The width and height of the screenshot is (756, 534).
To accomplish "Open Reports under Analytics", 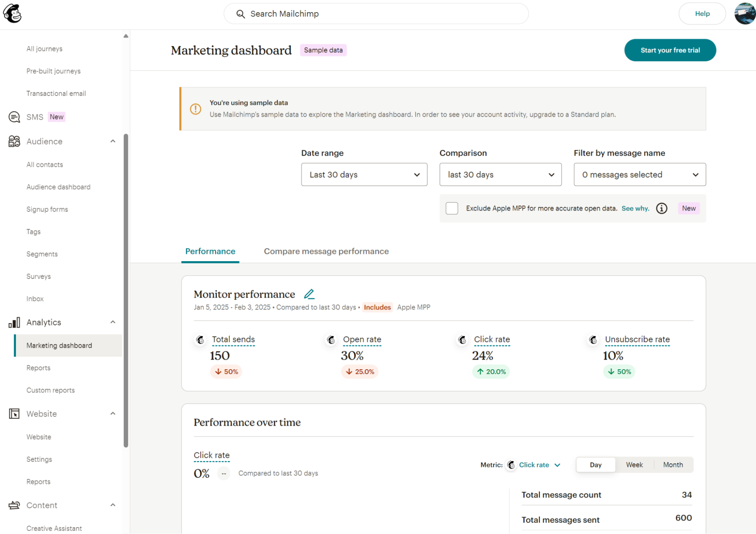I will coord(38,368).
